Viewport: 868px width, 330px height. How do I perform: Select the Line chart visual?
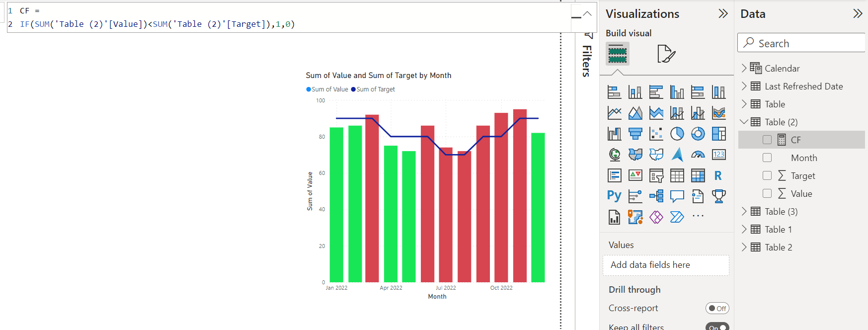(x=615, y=113)
